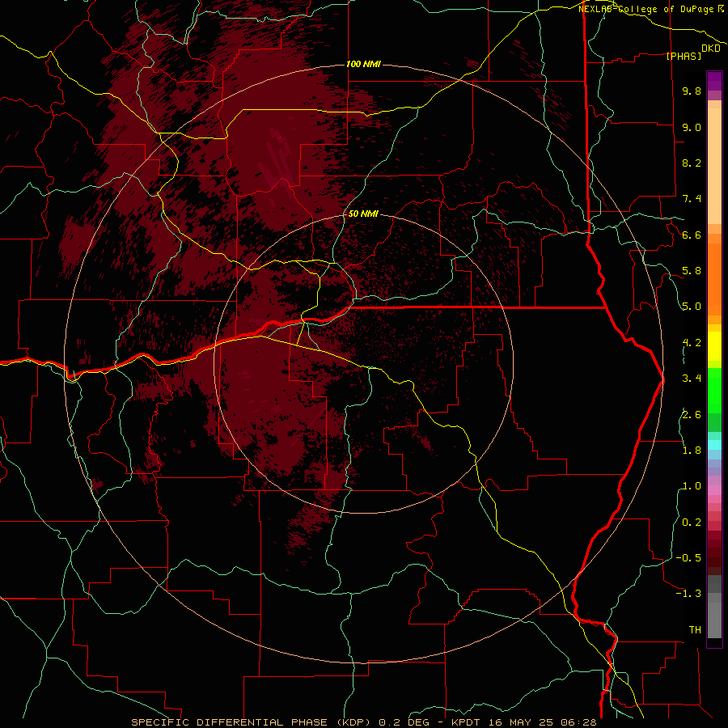728x728 pixels.
Task: Click the 4.2 scale value
Action: pyautogui.click(x=692, y=343)
